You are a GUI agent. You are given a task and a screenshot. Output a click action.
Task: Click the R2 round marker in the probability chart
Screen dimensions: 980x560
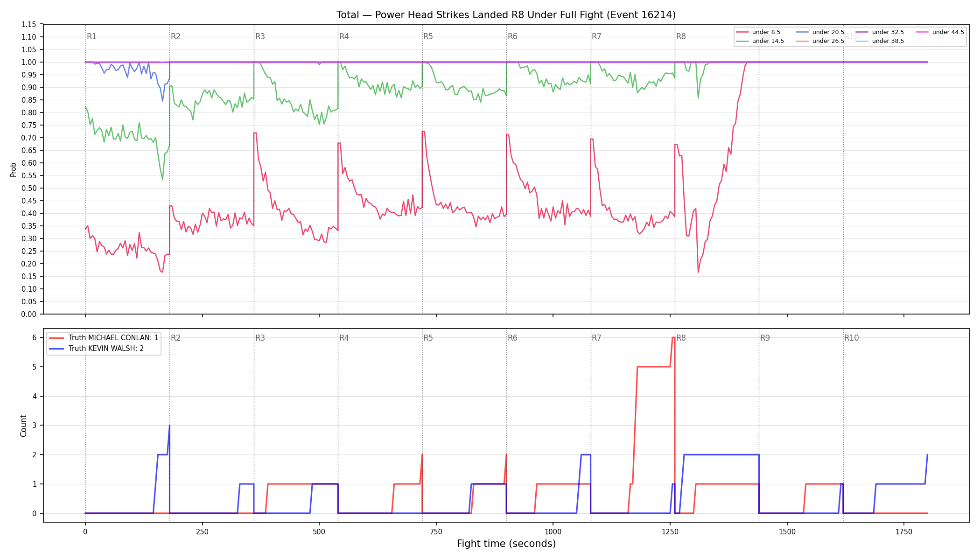tap(175, 36)
